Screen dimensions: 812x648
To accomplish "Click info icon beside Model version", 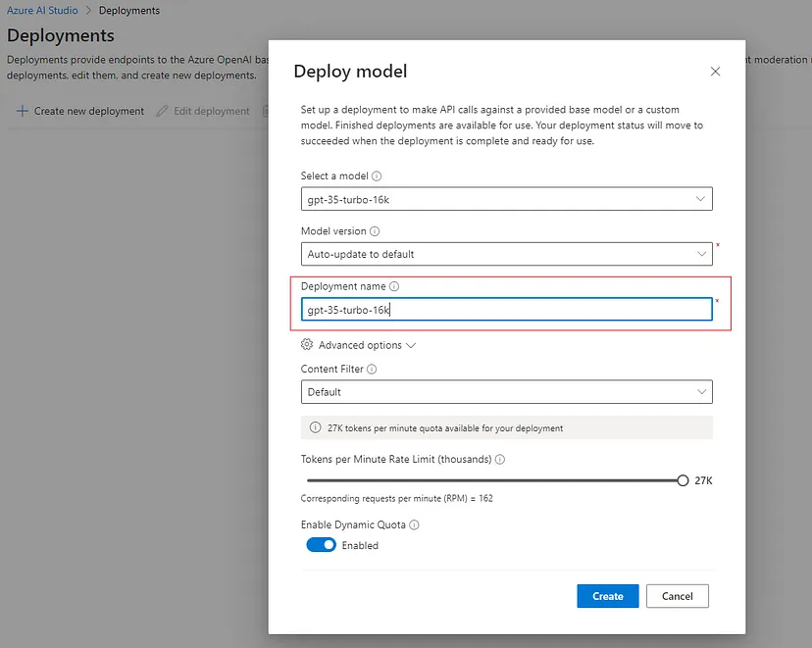I will (375, 231).
